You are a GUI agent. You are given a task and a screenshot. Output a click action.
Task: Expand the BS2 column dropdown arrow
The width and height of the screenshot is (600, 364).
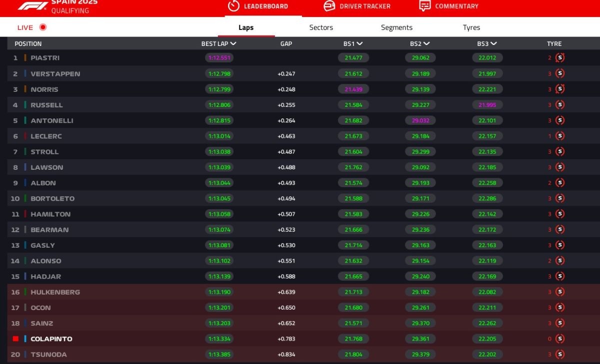point(426,44)
